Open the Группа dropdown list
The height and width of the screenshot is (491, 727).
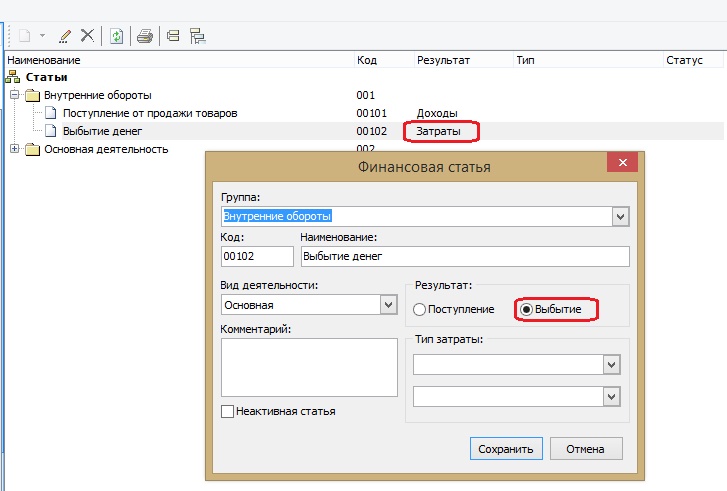pyautogui.click(x=619, y=216)
